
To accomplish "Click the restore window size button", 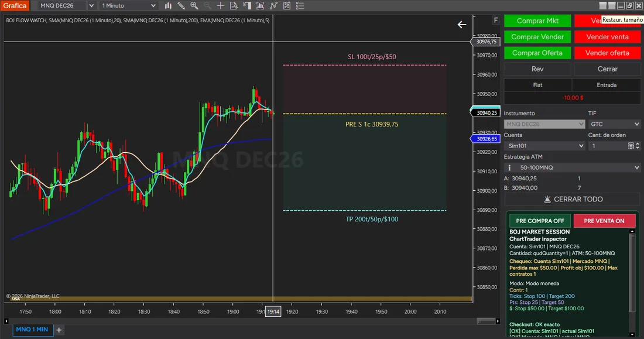I will tap(629, 6).
